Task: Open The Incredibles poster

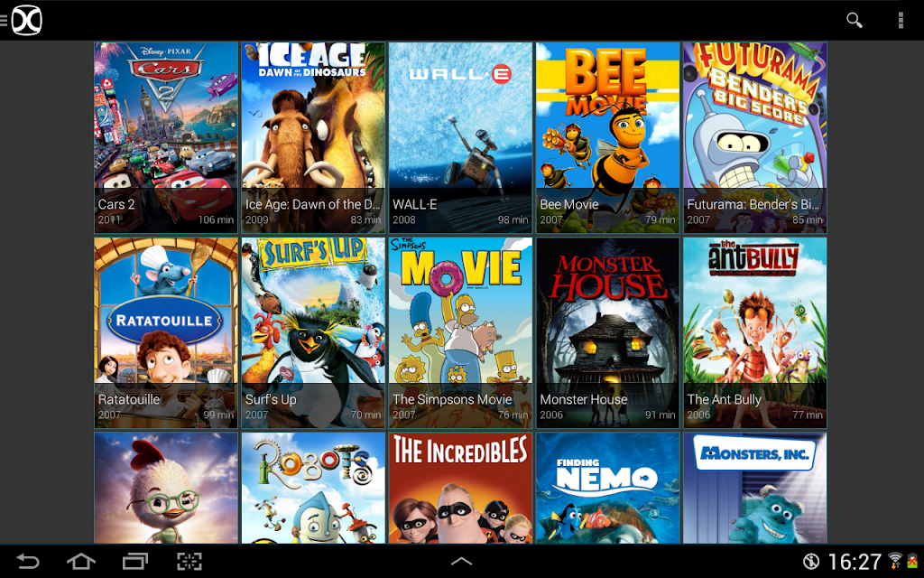Action: pyautogui.click(x=460, y=488)
